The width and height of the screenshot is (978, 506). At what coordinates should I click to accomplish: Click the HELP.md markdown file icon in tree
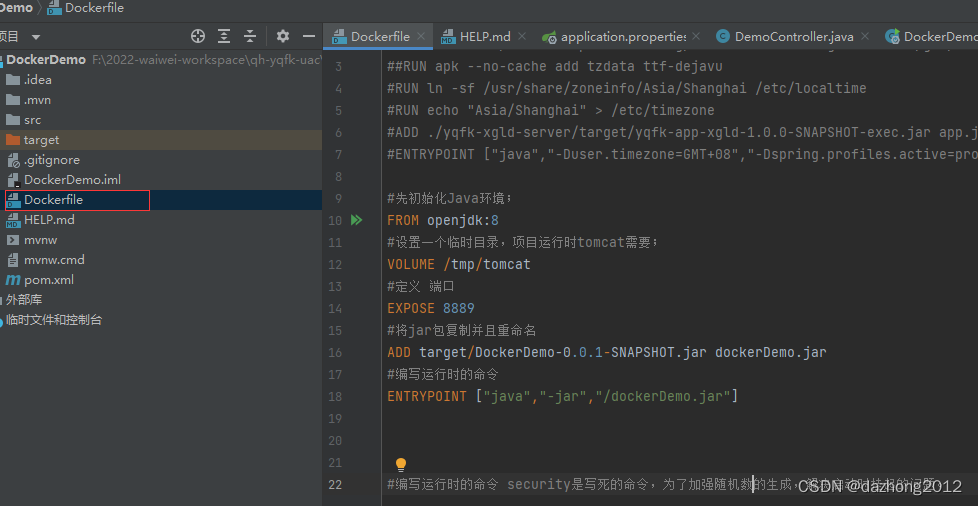pyautogui.click(x=13, y=220)
